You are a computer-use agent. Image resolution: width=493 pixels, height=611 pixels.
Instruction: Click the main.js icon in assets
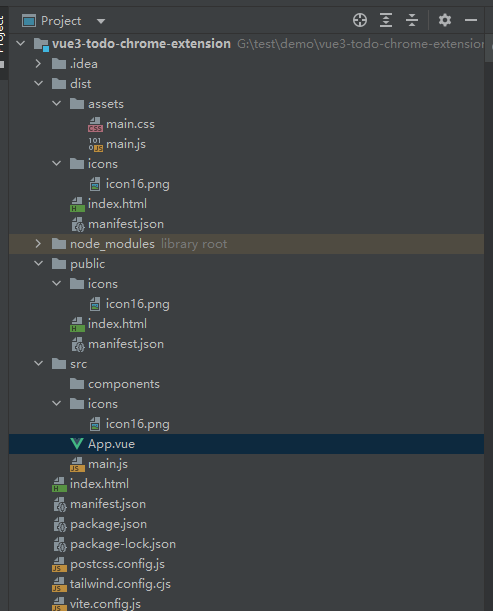pos(95,145)
